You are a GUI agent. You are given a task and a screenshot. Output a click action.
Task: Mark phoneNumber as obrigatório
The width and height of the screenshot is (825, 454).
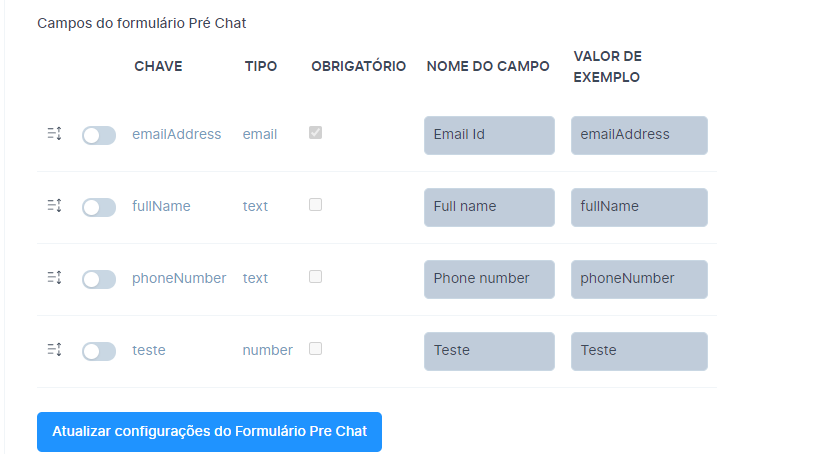(316, 276)
